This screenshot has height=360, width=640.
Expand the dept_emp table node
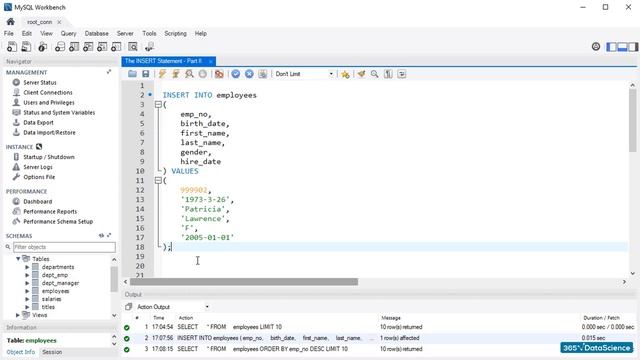pyautogui.click(x=27, y=275)
